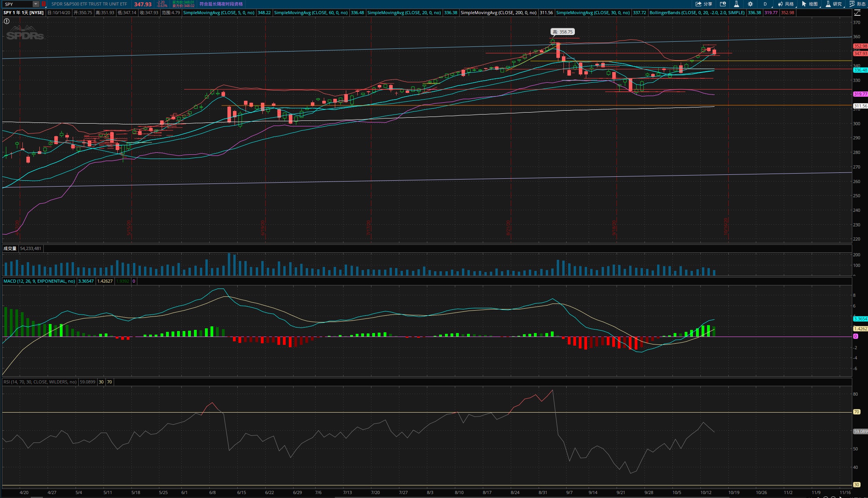Click the 卖方价 348.02 ask price
Viewport: 868px width, 498px height.
pyautogui.click(x=183, y=6)
